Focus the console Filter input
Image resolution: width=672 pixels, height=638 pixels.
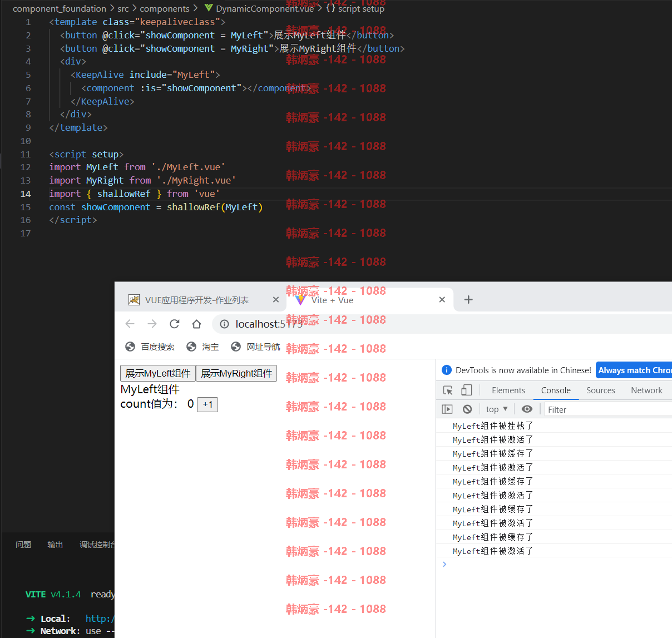pyautogui.click(x=608, y=409)
